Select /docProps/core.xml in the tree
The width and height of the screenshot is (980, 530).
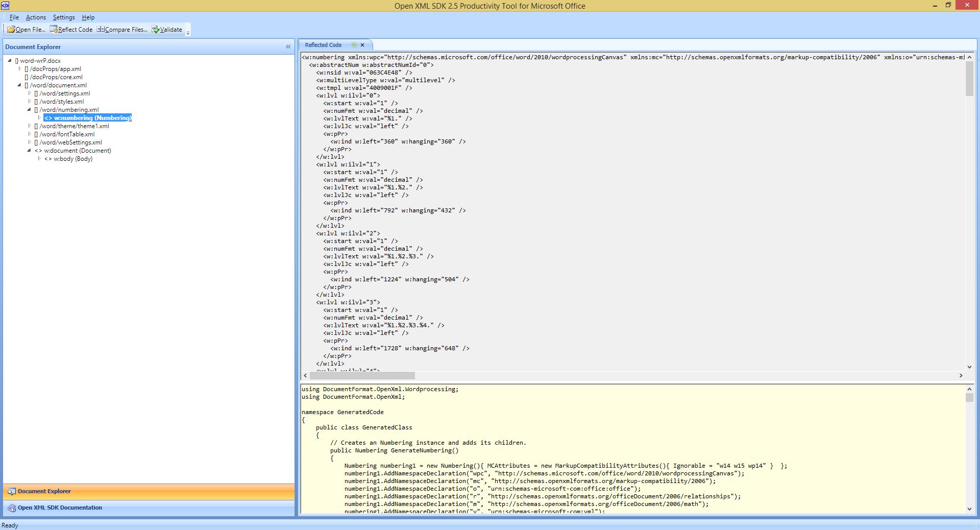click(54, 77)
